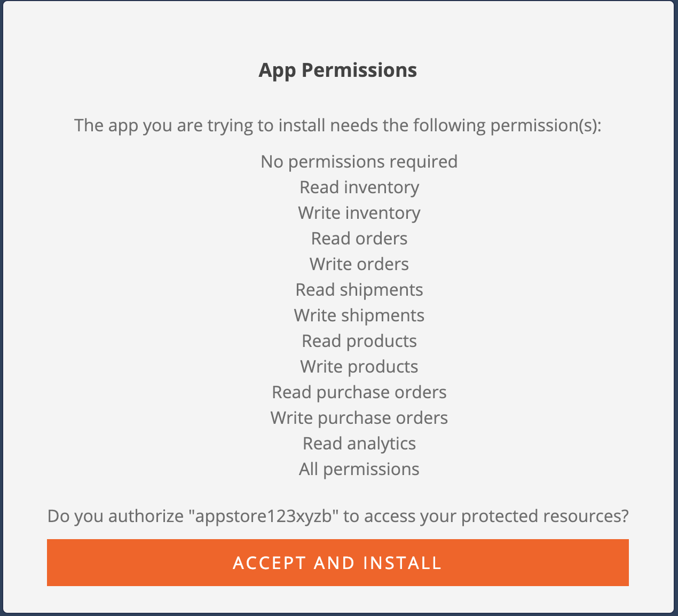This screenshot has height=616, width=678.
Task: Select the "Write orders" permission
Action: click(358, 264)
